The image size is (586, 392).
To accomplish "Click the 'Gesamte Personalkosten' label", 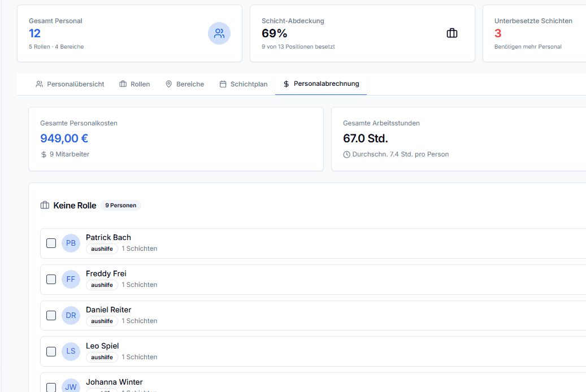I will pyautogui.click(x=79, y=123).
